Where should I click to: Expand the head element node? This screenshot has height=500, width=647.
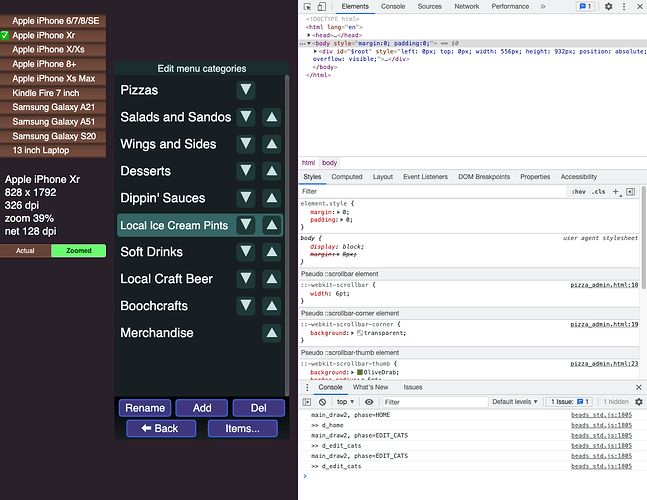pyautogui.click(x=309, y=35)
